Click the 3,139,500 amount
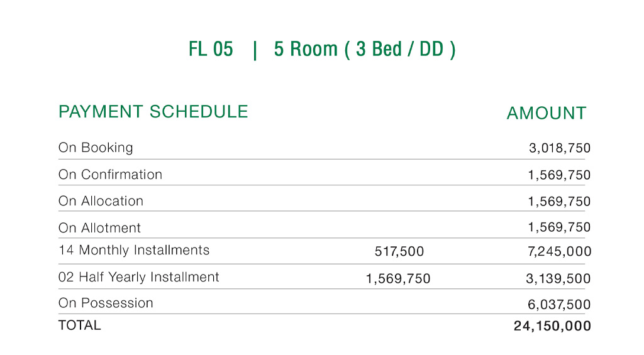Screen dimensions: 644x355 pyautogui.click(x=558, y=279)
